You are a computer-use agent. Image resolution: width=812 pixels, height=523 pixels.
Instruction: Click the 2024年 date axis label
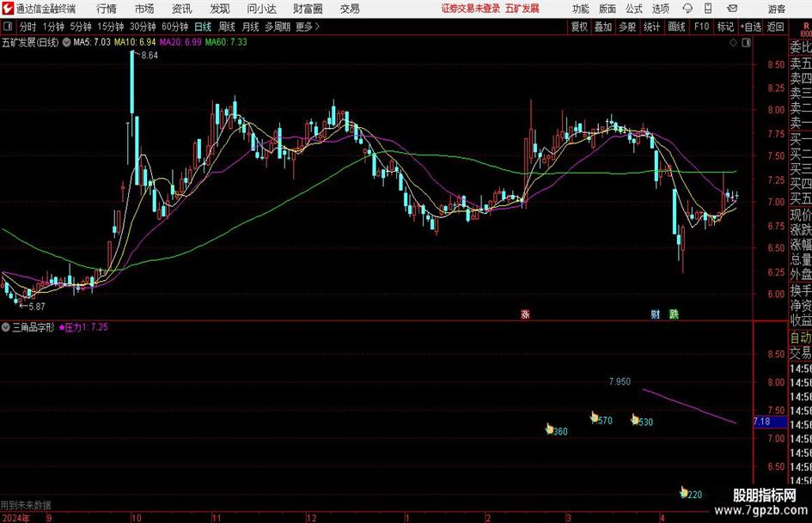point(15,518)
